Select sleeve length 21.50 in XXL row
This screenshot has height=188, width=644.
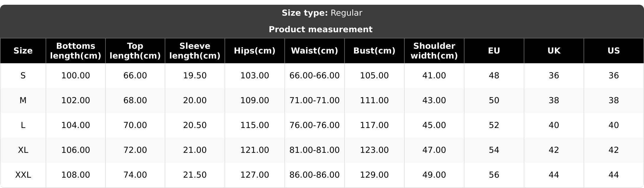pyautogui.click(x=195, y=175)
